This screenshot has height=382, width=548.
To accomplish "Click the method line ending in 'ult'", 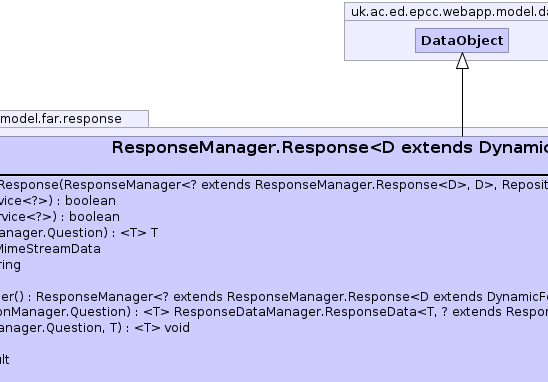I will (5, 360).
